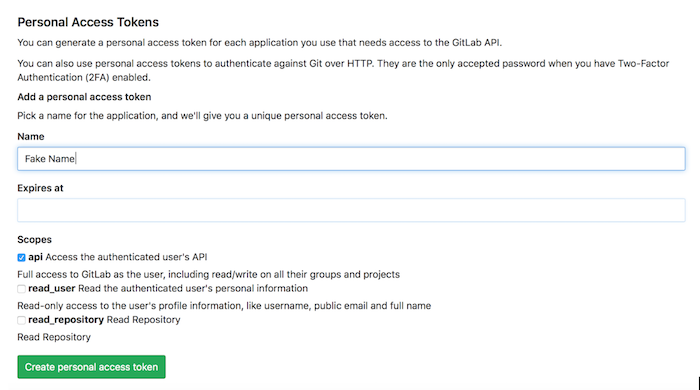This screenshot has height=390, width=700.
Task: Click the Add a personal access token subheading
Action: point(84,97)
